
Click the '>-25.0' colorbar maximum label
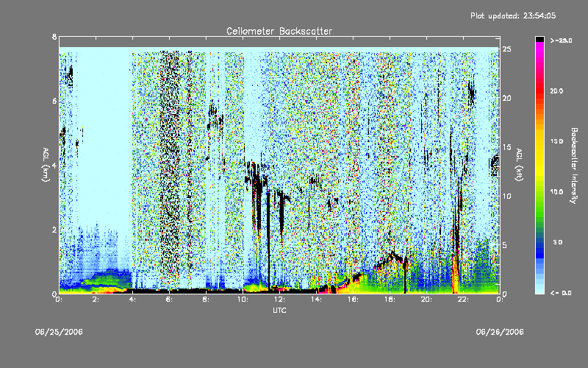pyautogui.click(x=561, y=40)
